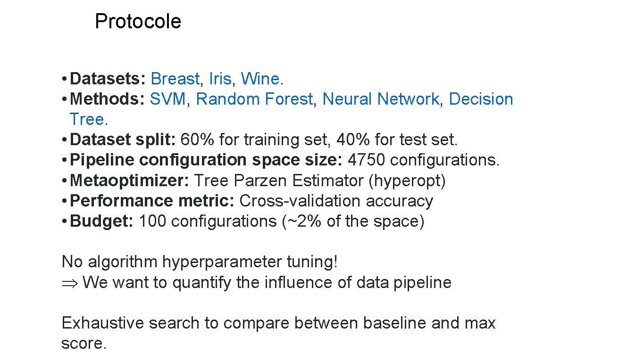The height and width of the screenshot is (362, 644).
Task: Open the Random Forest link
Action: (254, 99)
